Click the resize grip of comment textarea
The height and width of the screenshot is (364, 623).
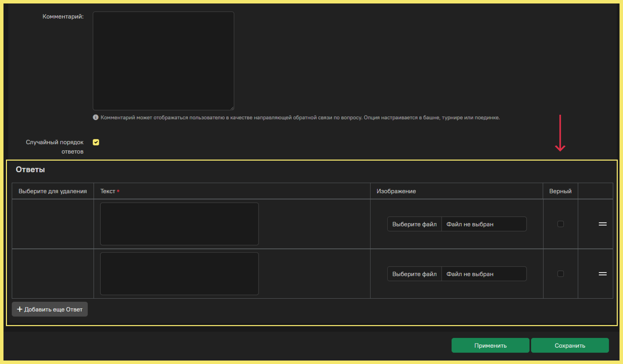pyautogui.click(x=232, y=108)
